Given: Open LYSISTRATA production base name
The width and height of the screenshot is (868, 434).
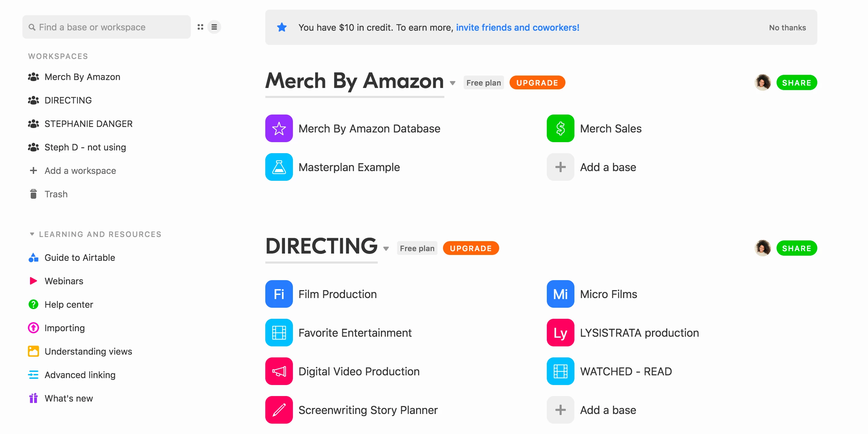Looking at the screenshot, I should 640,333.
